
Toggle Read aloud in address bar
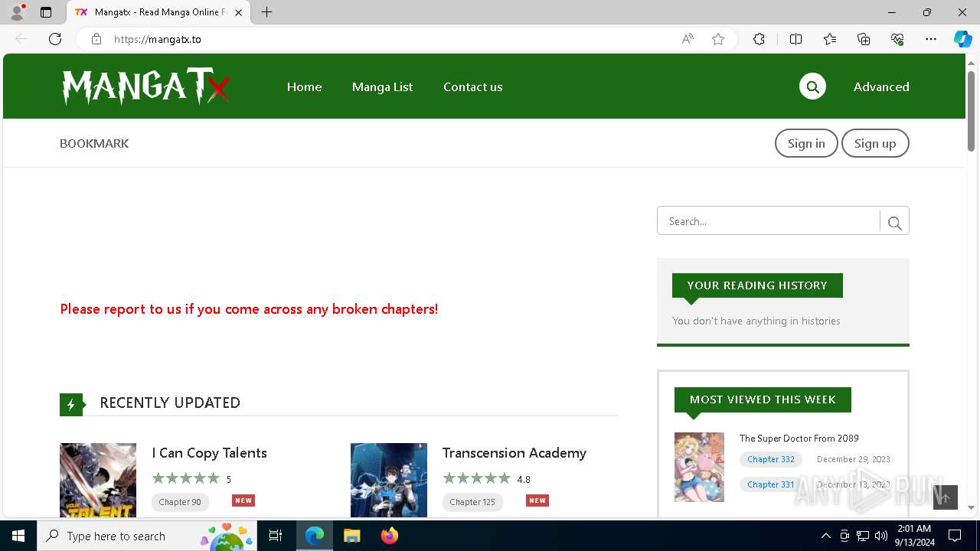click(x=688, y=39)
